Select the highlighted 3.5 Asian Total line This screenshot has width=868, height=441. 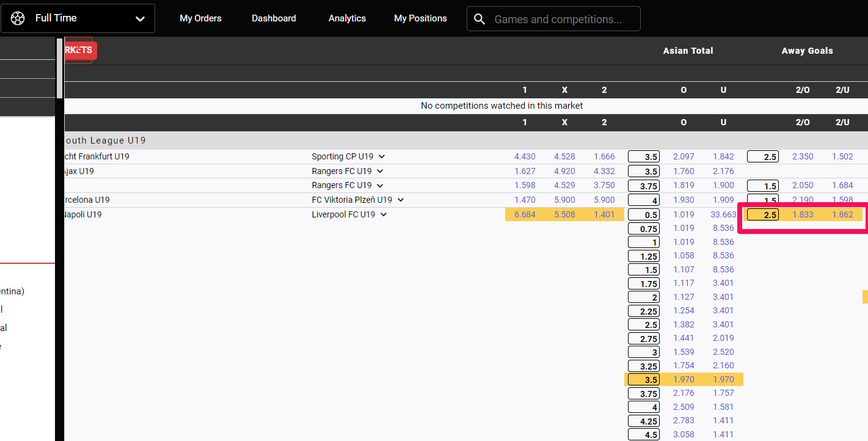(x=644, y=380)
